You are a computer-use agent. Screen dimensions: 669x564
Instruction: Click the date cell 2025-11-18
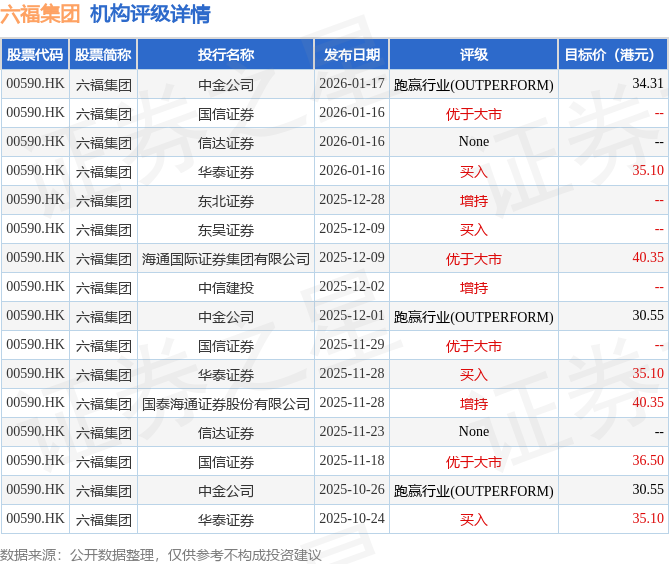[x=352, y=461]
